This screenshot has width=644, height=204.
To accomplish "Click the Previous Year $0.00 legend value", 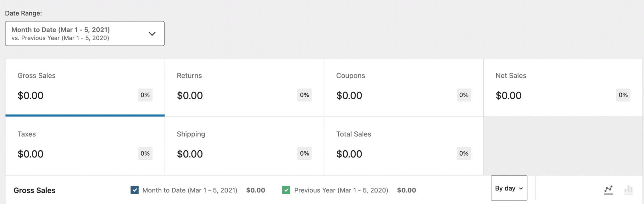I will tap(406, 190).
